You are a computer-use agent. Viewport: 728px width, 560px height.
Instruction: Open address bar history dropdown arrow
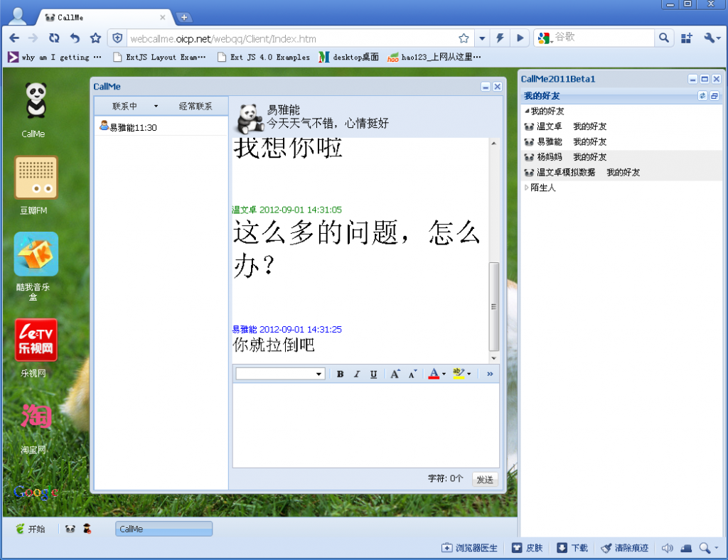click(482, 38)
